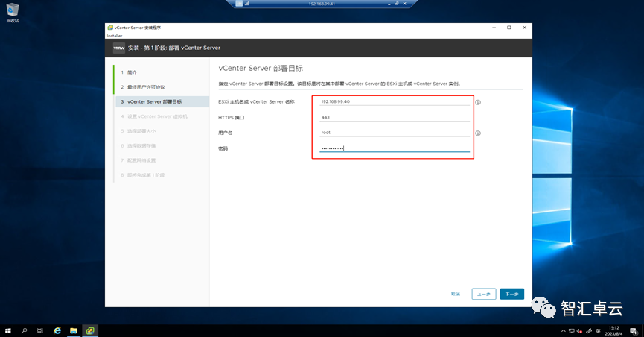644x337 pixels.
Task: Click the 密码 label
Action: 223,148
